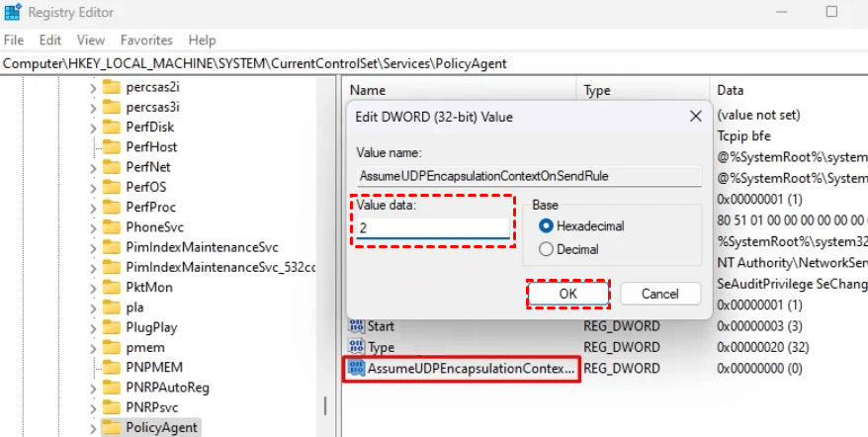Click the Registry Editor app icon in title bar
The height and width of the screenshot is (437, 868).
click(12, 12)
